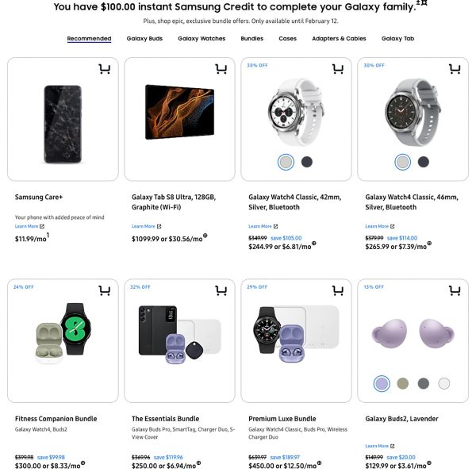Select the Galaxy Tab category tab
Image resolution: width=476 pixels, height=476 pixels.
[x=397, y=38]
